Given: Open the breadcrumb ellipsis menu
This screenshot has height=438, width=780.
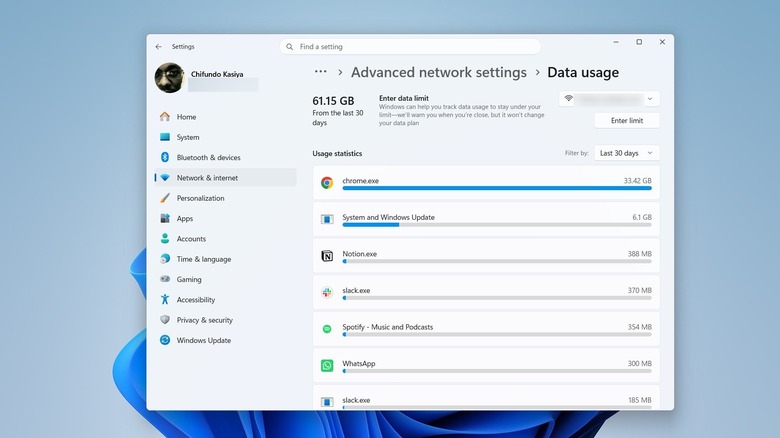Looking at the screenshot, I should click(x=321, y=72).
